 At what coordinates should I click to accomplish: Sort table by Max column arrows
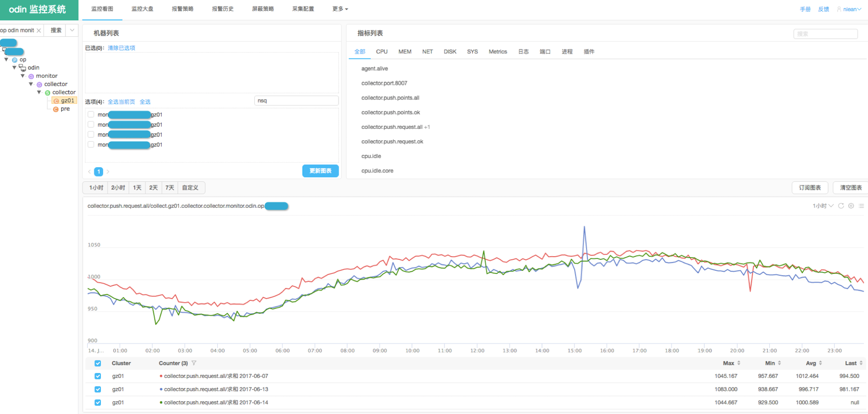tap(739, 363)
